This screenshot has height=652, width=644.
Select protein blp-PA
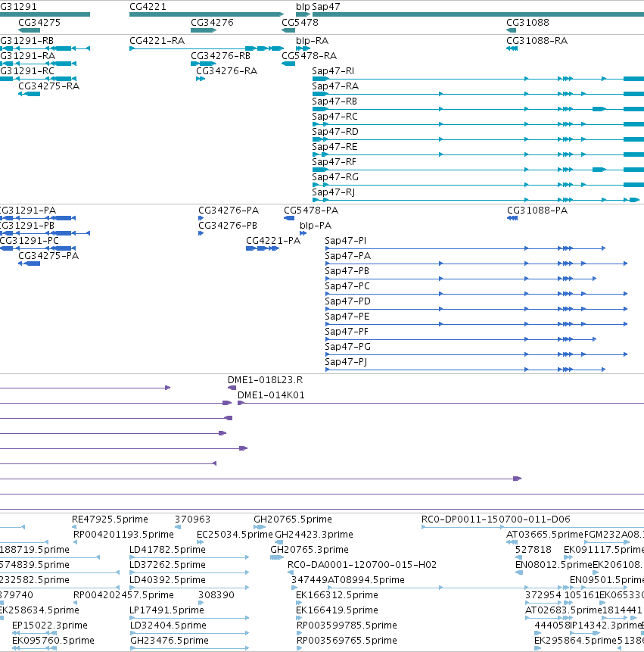tap(316, 226)
